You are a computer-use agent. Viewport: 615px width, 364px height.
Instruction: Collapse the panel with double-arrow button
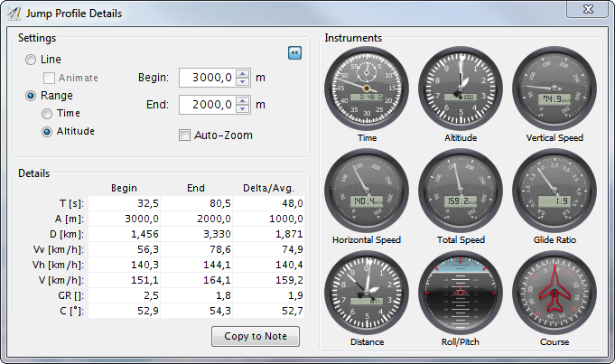294,53
